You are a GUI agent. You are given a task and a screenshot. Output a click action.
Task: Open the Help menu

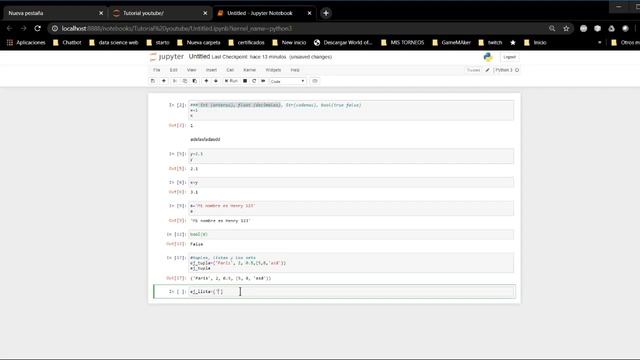(295, 70)
